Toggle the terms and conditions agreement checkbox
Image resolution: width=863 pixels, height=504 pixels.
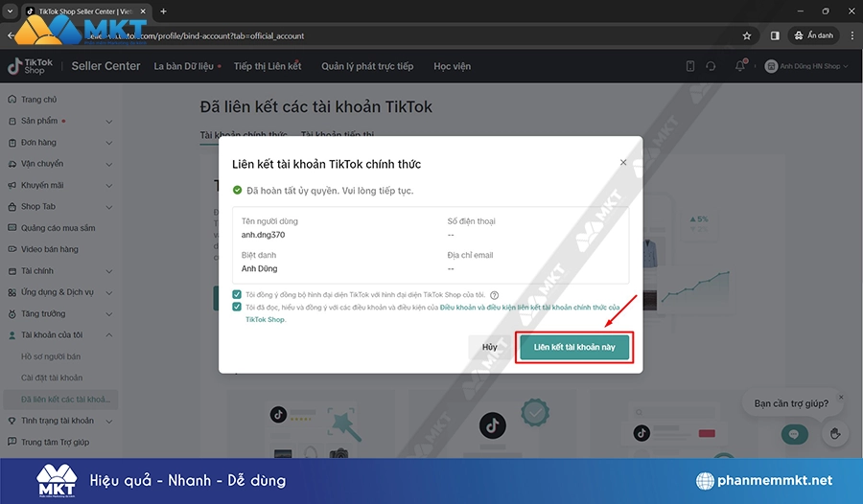[237, 308]
